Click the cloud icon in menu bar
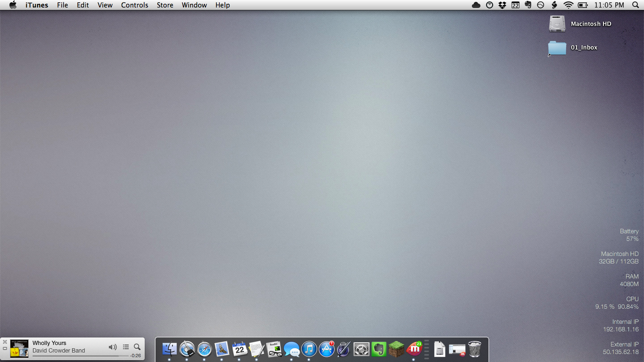Image resolution: width=644 pixels, height=362 pixels. click(x=476, y=5)
